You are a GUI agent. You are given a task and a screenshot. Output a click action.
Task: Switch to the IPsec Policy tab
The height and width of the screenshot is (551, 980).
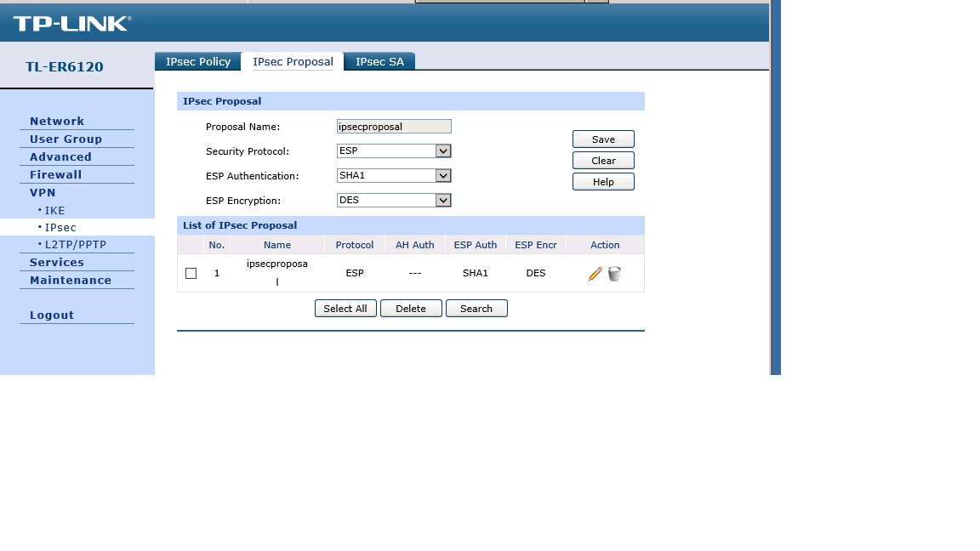198,62
